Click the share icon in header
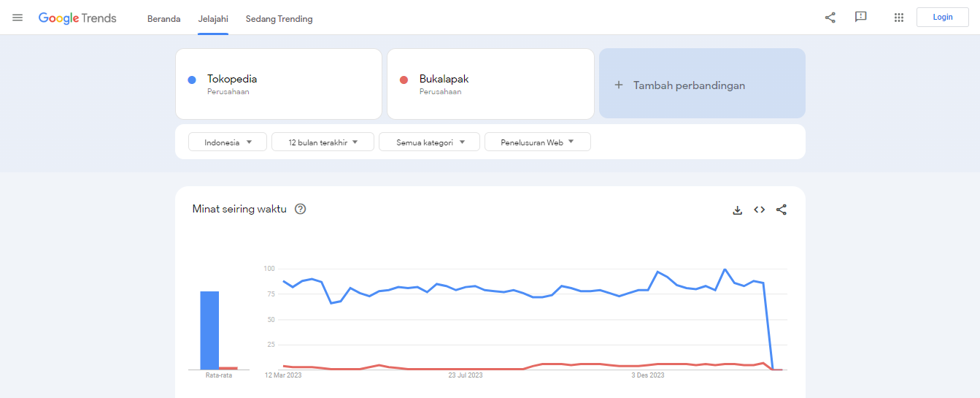The width and height of the screenshot is (980, 398). click(x=830, y=18)
